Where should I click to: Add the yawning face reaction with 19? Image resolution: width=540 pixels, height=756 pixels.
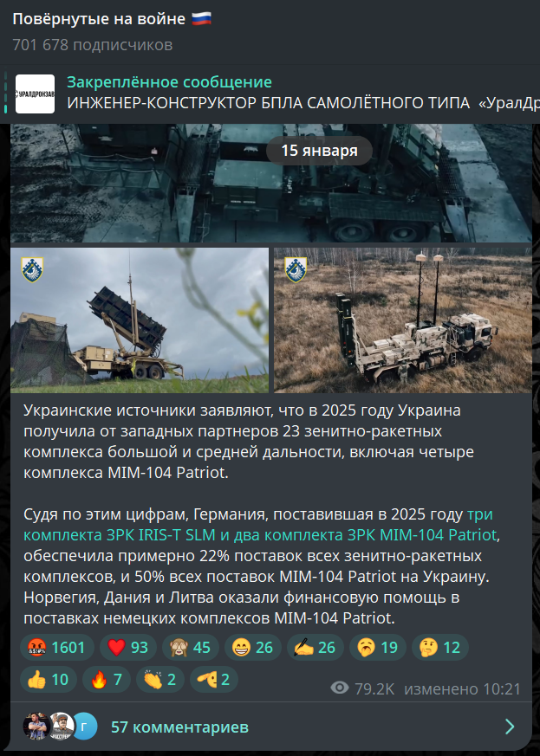point(377,647)
